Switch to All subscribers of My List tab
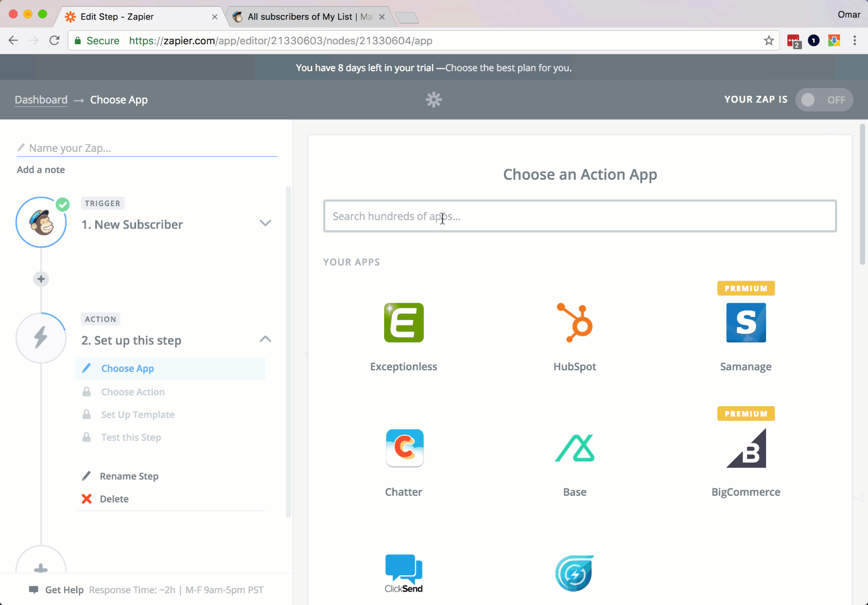This screenshot has height=605, width=868. (310, 17)
